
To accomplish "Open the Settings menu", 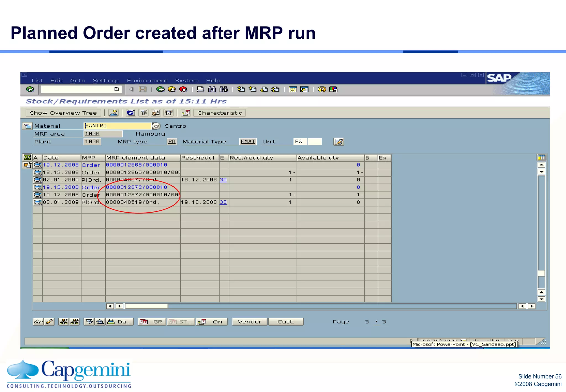I will (x=106, y=80).
